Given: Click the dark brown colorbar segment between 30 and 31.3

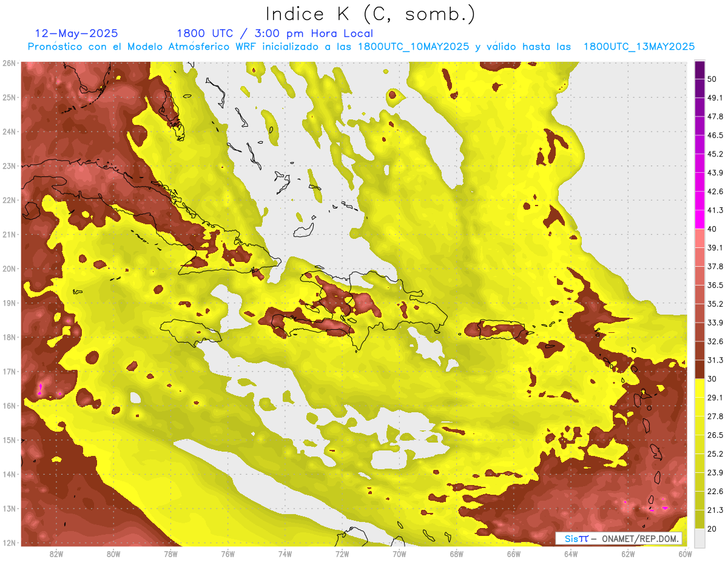Looking at the screenshot, I should (x=699, y=369).
